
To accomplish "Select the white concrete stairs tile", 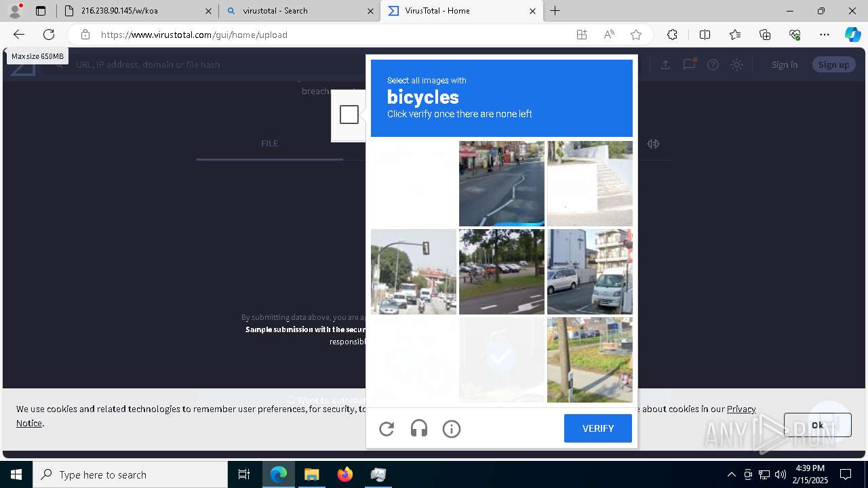I will (x=590, y=184).
